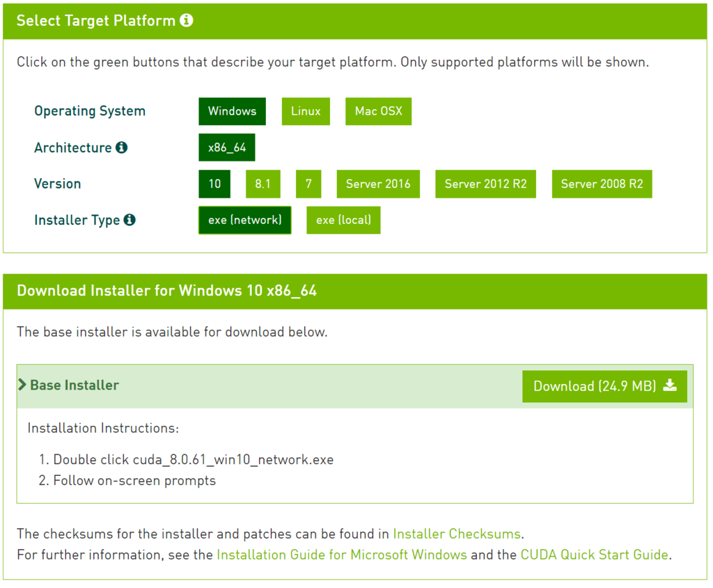This screenshot has width=713, height=588.
Task: Click the Architecture info icon
Action: pos(121,148)
